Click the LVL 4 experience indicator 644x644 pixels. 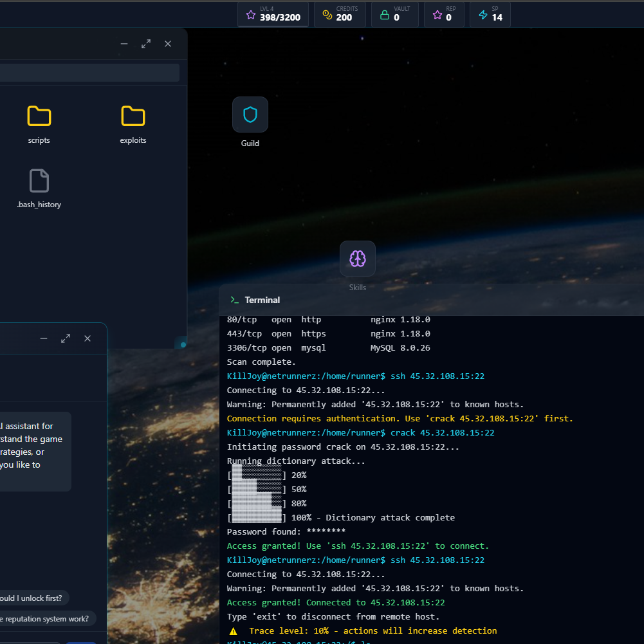pyautogui.click(x=273, y=14)
